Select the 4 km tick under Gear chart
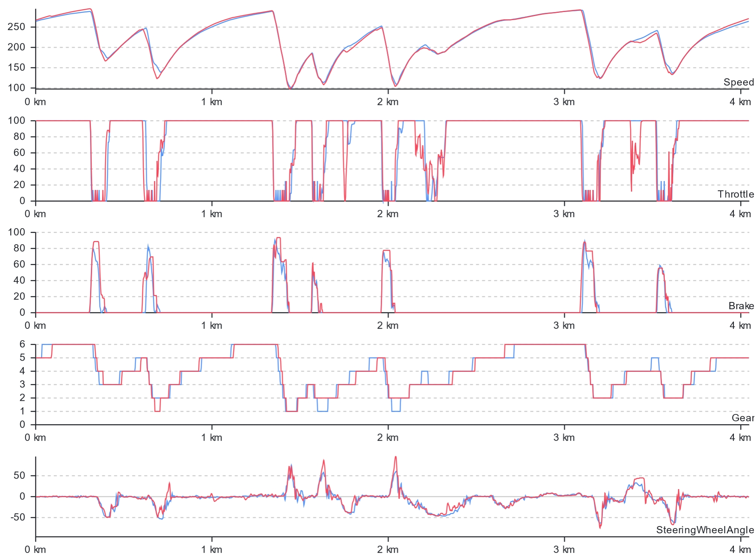Viewport: 756px width, 559px height. 740,438
